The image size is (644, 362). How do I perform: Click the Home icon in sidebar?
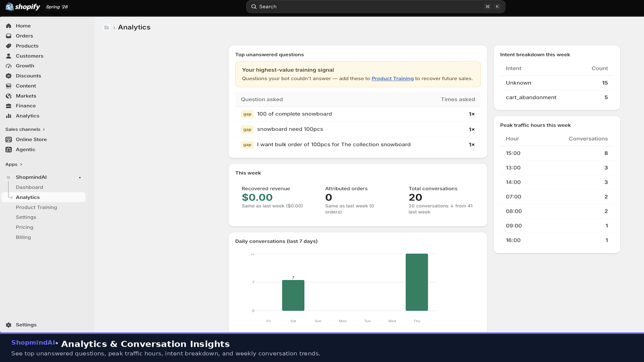8,26
